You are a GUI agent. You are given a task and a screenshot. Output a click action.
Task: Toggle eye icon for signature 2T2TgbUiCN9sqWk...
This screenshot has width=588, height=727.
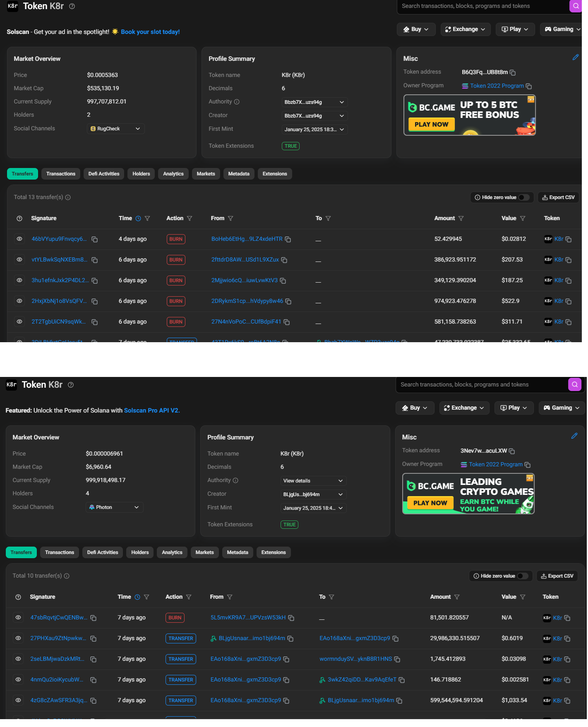(19, 322)
